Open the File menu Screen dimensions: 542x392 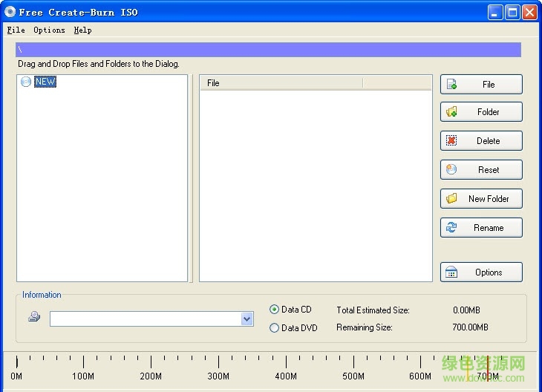tap(16, 30)
